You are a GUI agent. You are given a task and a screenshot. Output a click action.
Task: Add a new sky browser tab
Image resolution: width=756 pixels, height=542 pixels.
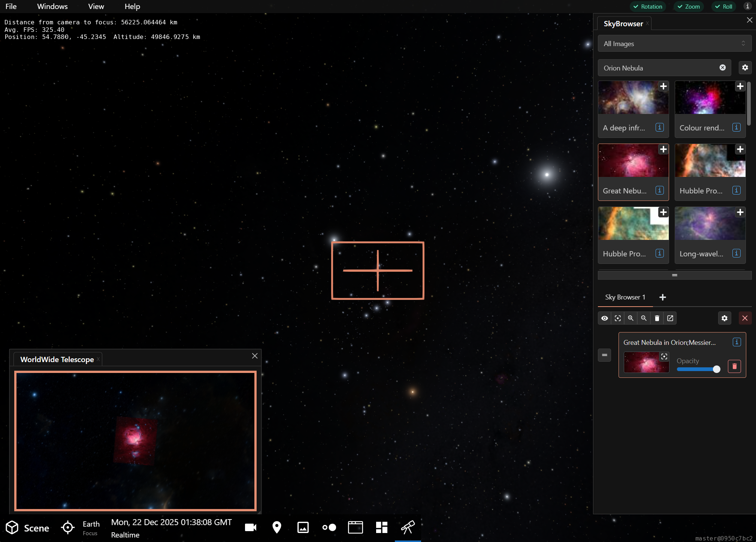(663, 297)
